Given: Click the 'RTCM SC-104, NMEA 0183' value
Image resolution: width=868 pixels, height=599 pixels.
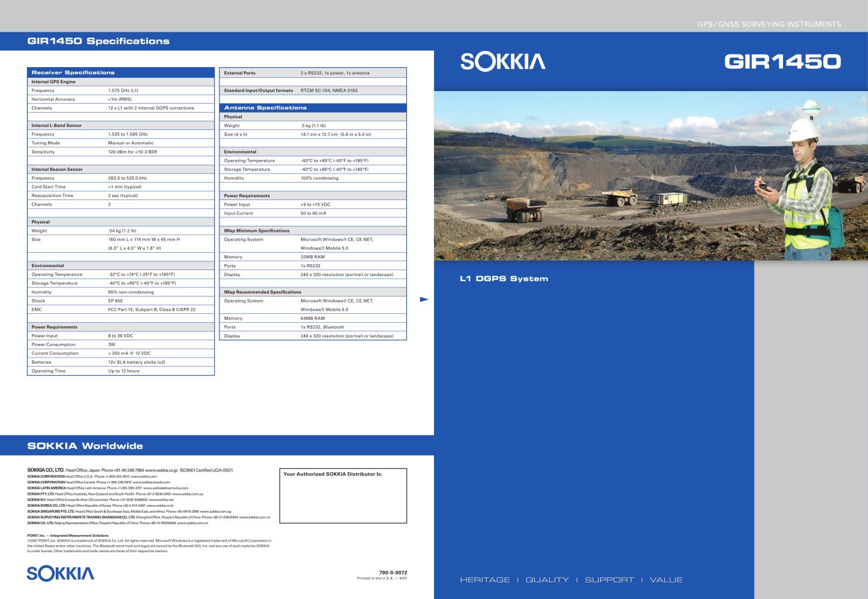Looking at the screenshot, I should click(x=329, y=90).
